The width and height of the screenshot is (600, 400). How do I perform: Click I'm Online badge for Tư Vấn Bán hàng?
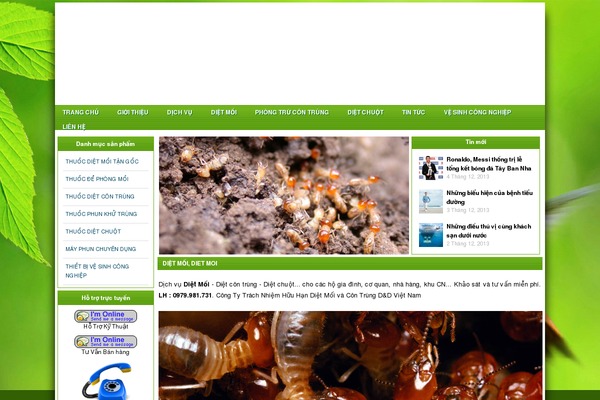106,341
